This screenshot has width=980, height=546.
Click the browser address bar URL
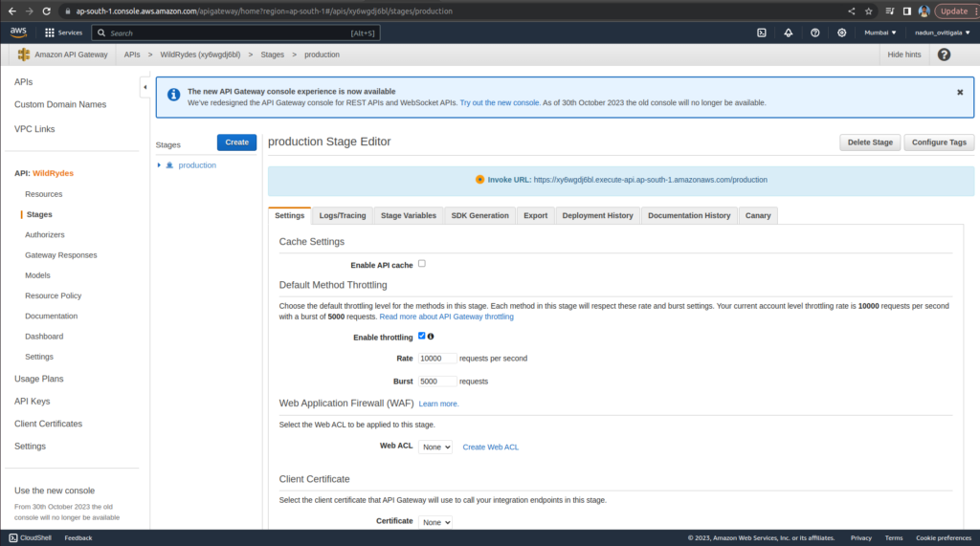pos(264,11)
